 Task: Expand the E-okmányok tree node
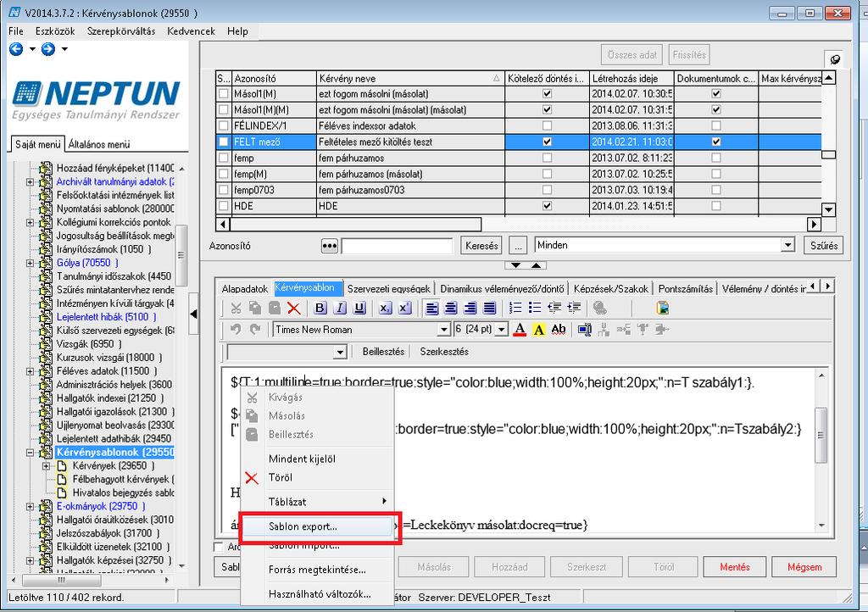coord(31,507)
